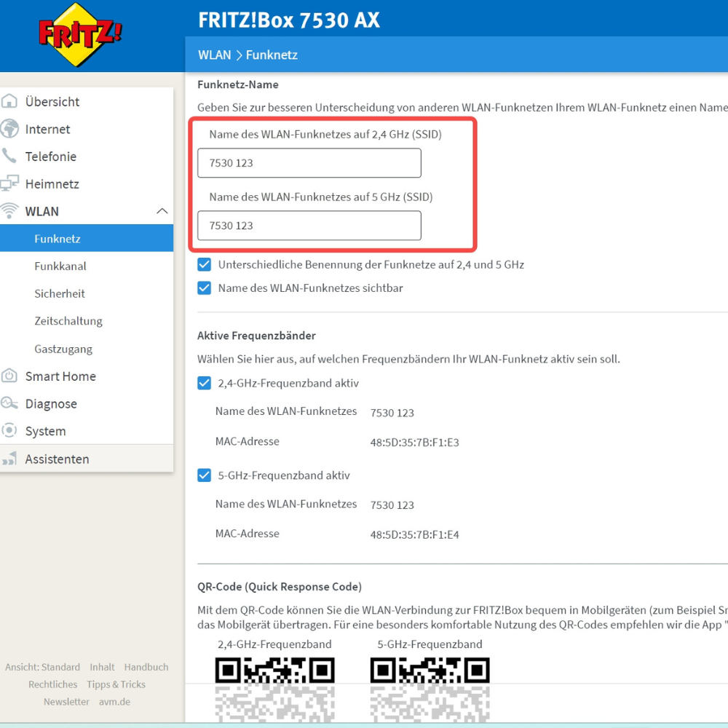The width and height of the screenshot is (728, 728).
Task: Open the 'Tipps & Tricks' footer link
Action: 116,684
